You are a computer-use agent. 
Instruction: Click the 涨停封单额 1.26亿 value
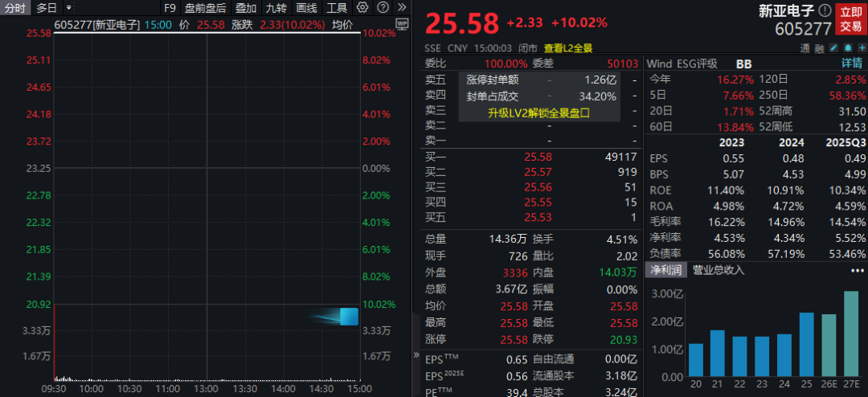[600, 81]
